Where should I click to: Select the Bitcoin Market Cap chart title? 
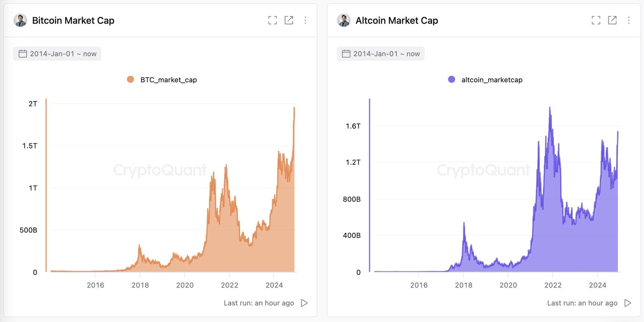click(x=73, y=20)
